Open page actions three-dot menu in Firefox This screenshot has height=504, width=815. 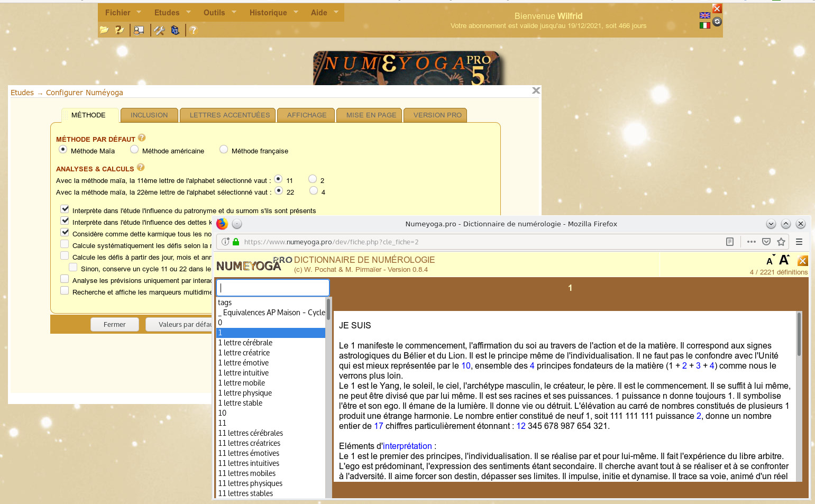click(x=752, y=242)
